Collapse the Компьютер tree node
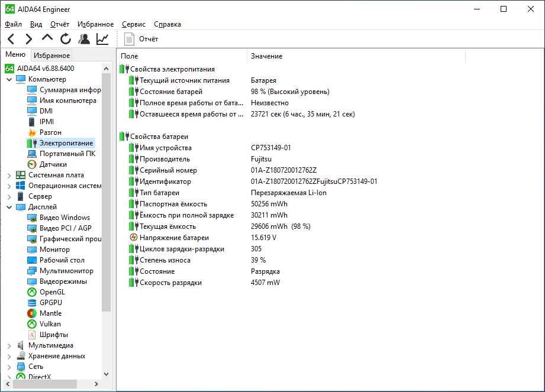The height and width of the screenshot is (392, 545). point(9,79)
